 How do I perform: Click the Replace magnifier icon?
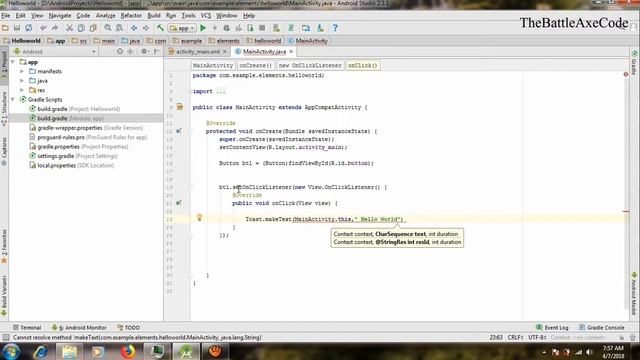[x=119, y=28]
